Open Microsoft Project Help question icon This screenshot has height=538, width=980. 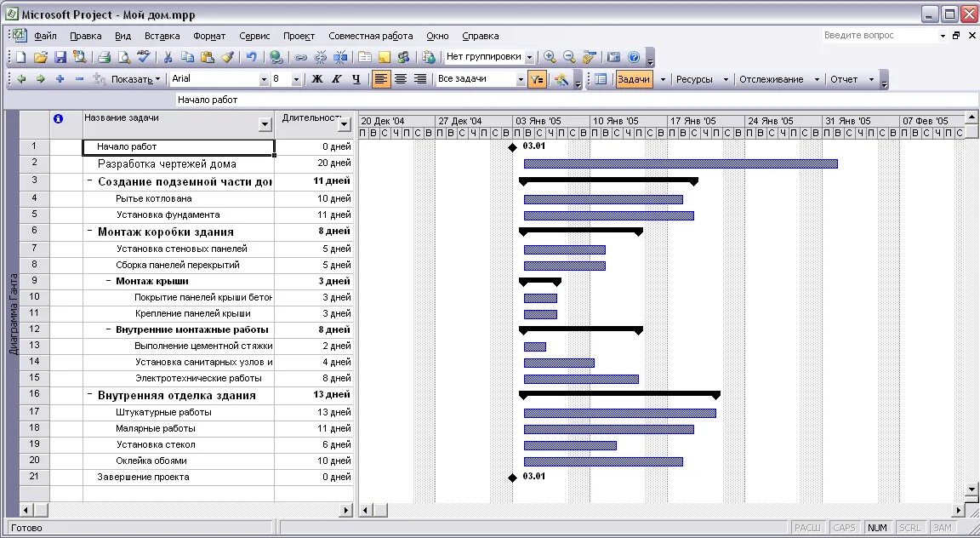click(634, 57)
